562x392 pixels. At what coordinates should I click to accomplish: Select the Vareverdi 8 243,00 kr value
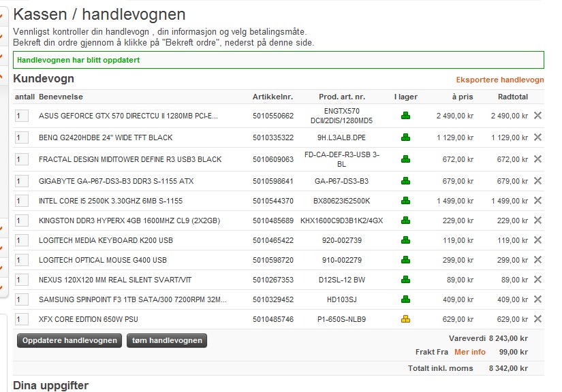[x=508, y=338]
